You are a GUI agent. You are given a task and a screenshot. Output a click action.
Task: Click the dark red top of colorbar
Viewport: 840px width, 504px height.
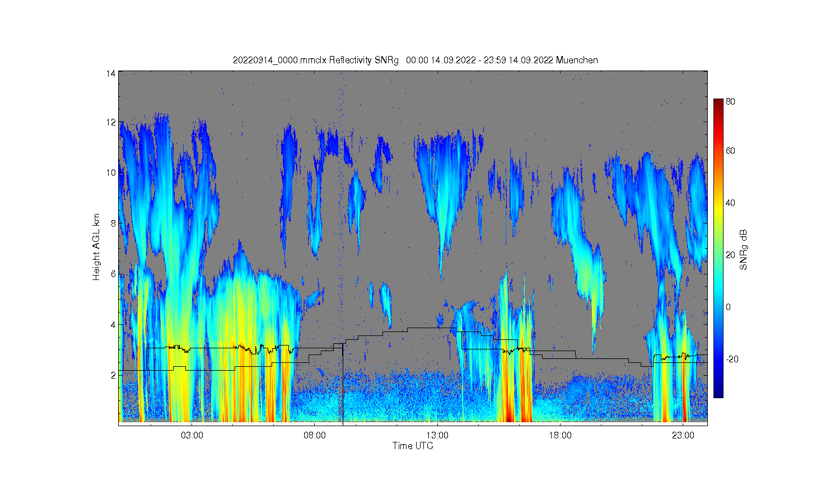(x=718, y=104)
